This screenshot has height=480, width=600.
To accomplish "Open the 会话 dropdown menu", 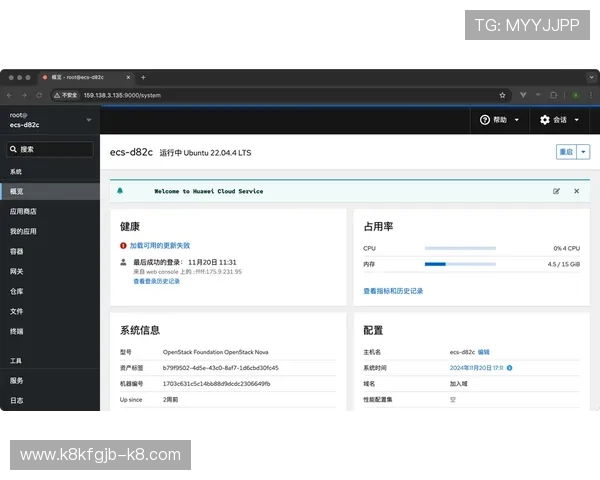I will pos(559,120).
